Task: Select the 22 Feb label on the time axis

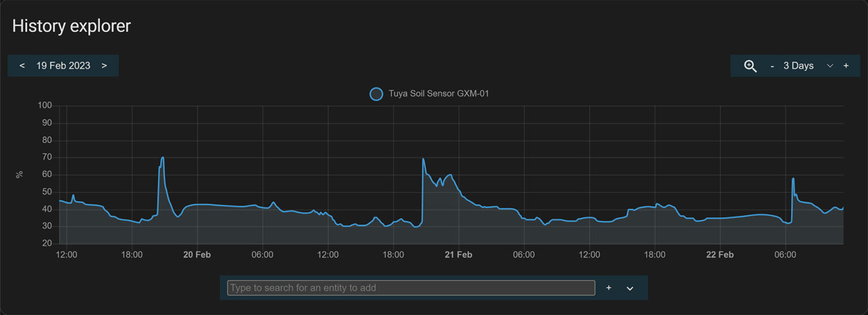Action: click(x=720, y=255)
